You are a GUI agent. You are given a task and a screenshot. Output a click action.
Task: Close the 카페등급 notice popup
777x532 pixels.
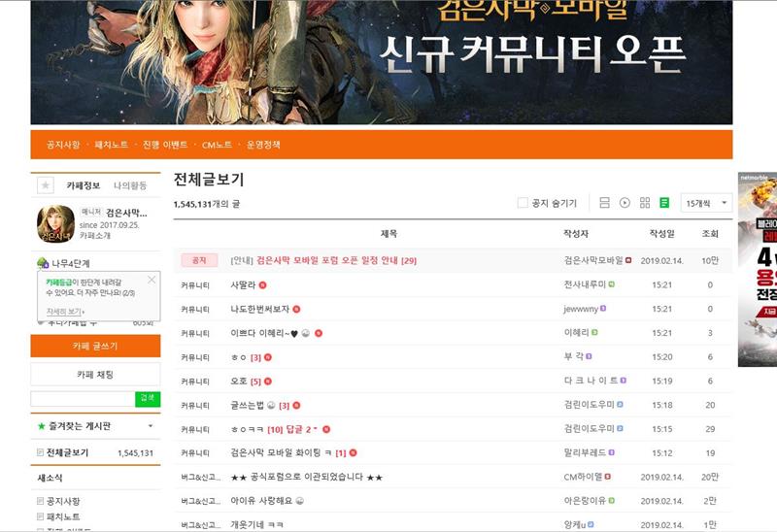tap(152, 280)
